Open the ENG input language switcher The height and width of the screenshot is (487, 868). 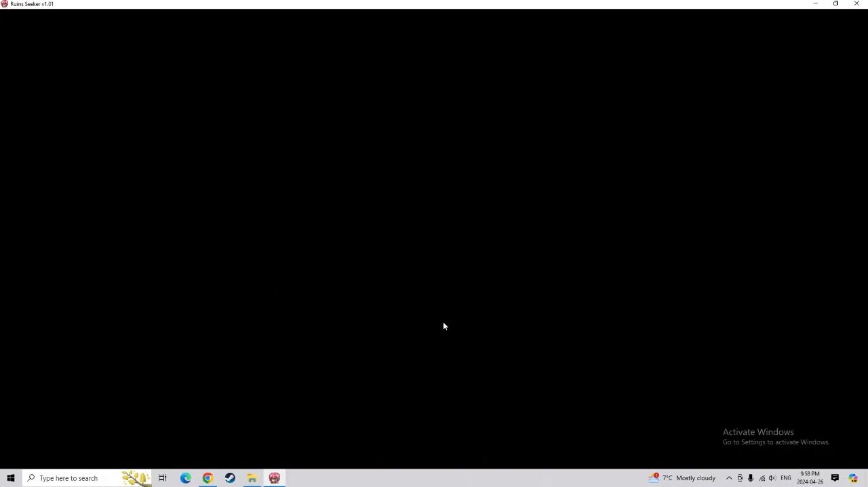tap(786, 478)
